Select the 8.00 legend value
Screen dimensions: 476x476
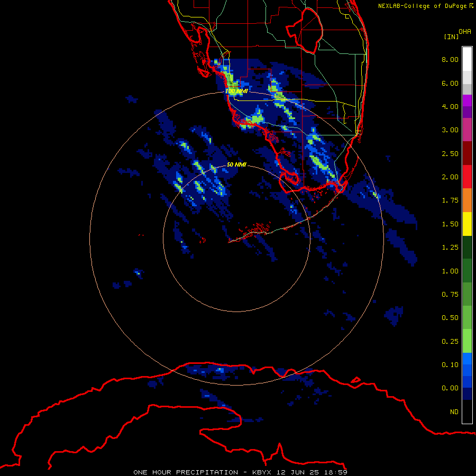click(450, 59)
